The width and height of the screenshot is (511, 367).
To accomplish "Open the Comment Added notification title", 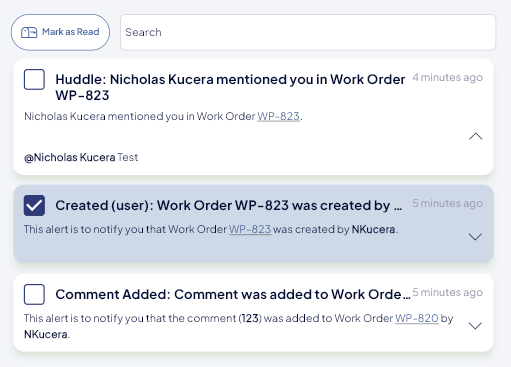I will [233, 294].
